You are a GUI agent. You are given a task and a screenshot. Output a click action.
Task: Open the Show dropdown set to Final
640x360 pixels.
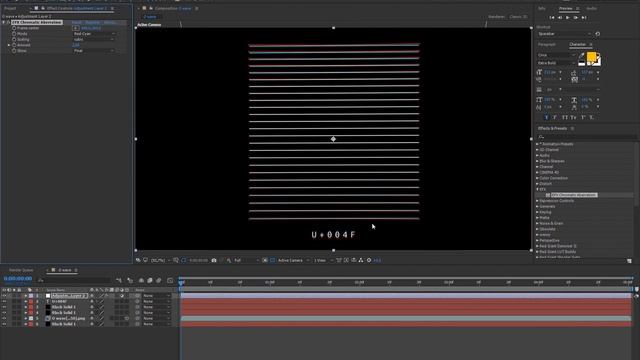coord(94,51)
